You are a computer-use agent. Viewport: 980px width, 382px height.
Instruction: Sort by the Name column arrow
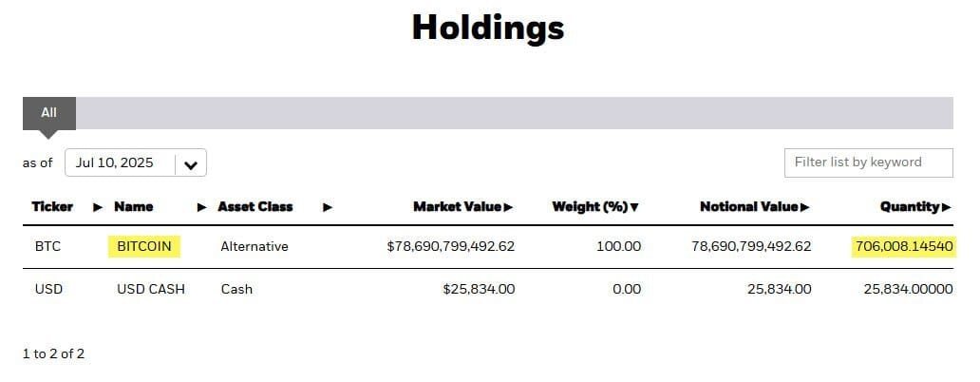coord(202,207)
